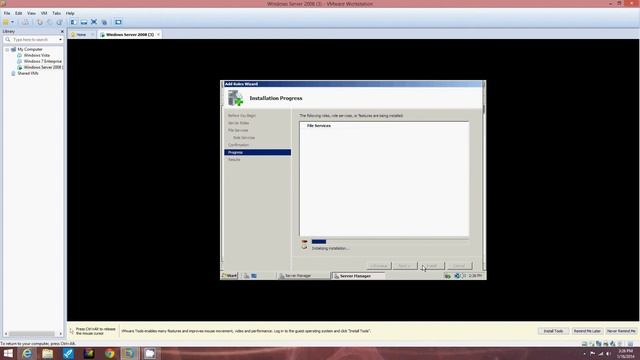
Task: Click the Next button in the wizard
Action: pos(405,266)
